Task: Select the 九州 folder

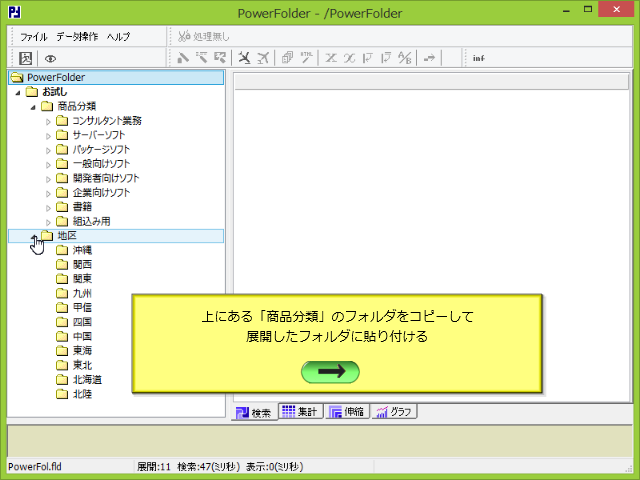Action: pyautogui.click(x=82, y=293)
